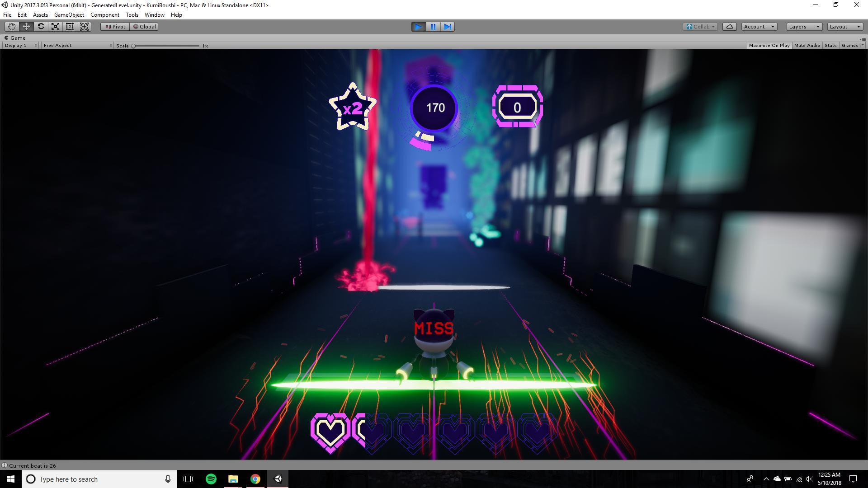The height and width of the screenshot is (488, 868).
Task: Open Unity Cloud services icon
Action: [730, 27]
